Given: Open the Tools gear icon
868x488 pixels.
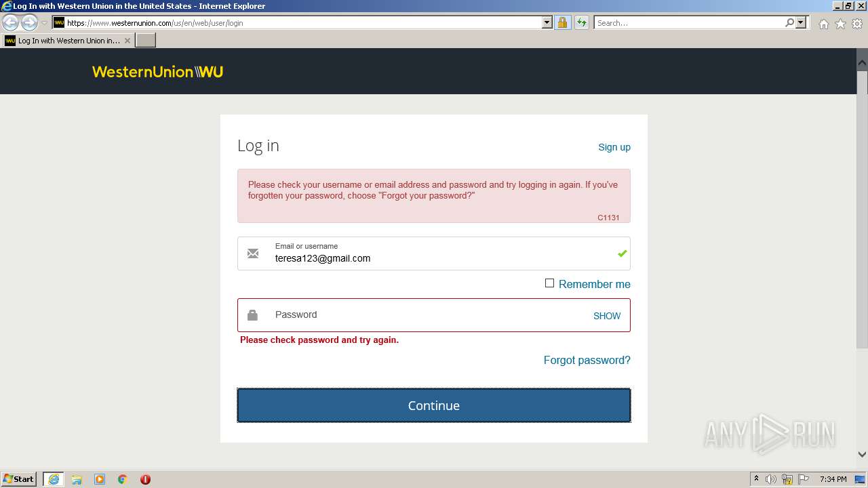Looking at the screenshot, I should click(857, 24).
